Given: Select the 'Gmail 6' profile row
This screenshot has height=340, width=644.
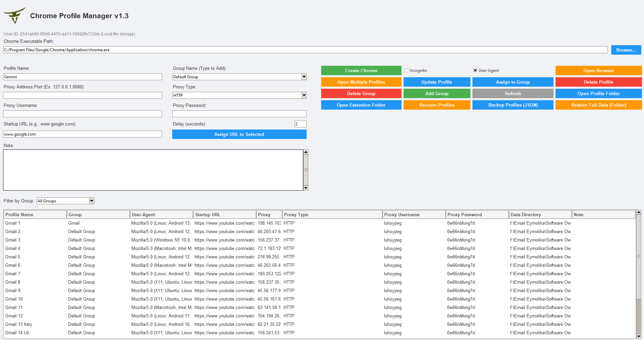Looking at the screenshot, I should pos(319,265).
